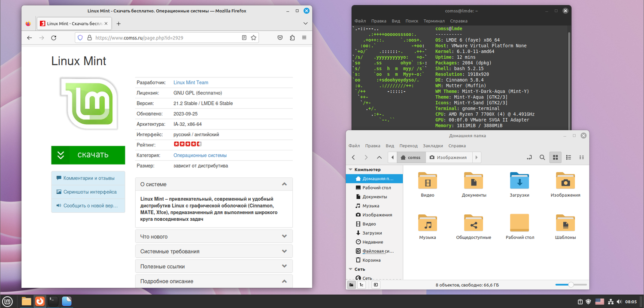Screen dimensions: 644x308
Task: Open Закладки menu in file manager
Action: click(x=433, y=146)
